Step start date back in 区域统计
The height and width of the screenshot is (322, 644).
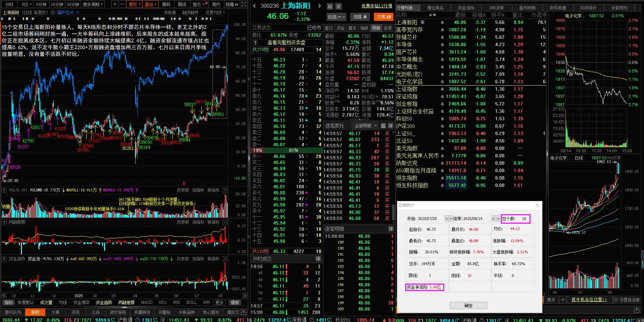[x=447, y=219]
